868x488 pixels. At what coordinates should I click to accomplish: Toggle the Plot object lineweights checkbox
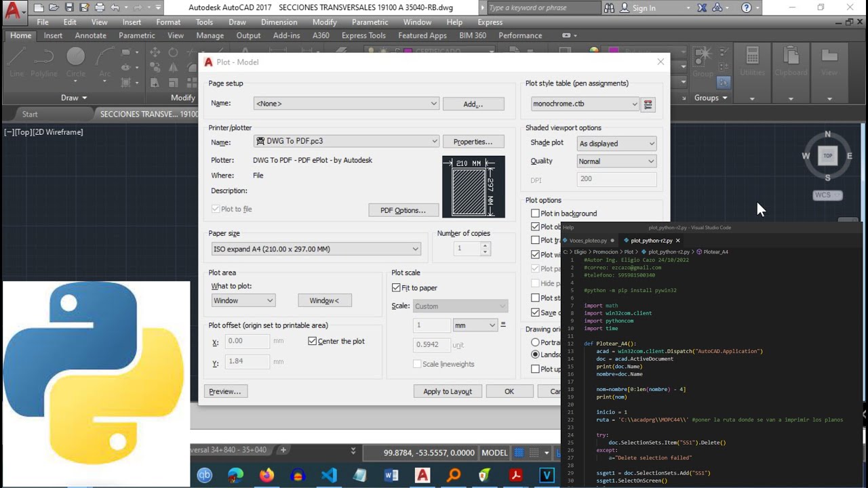point(535,227)
